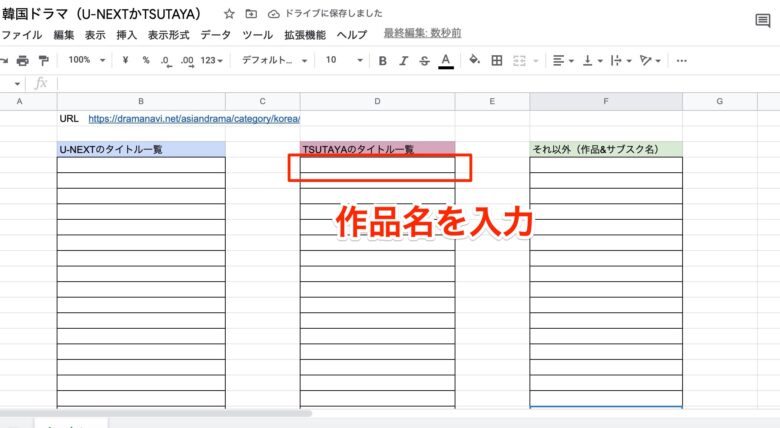The width and height of the screenshot is (780, 428).
Task: Open the comment history icon
Action: 763,20
